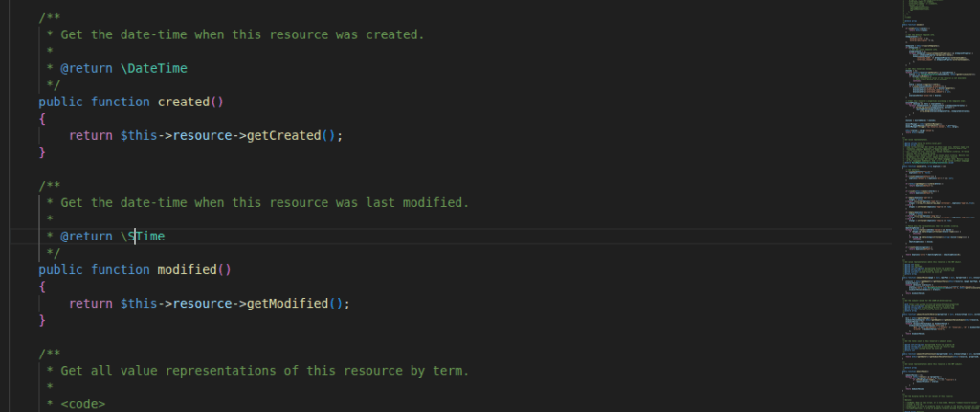Click the public keyword before created function
Screen dimensions: 980x412
60,102
